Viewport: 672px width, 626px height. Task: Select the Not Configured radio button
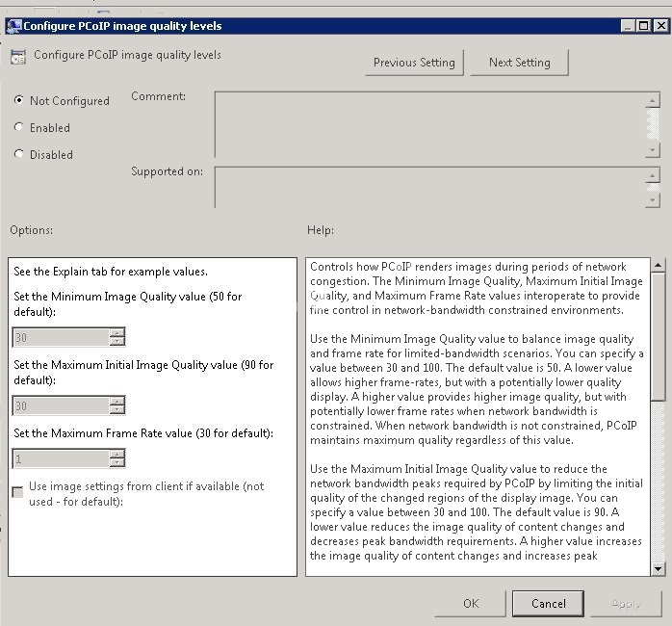18,100
